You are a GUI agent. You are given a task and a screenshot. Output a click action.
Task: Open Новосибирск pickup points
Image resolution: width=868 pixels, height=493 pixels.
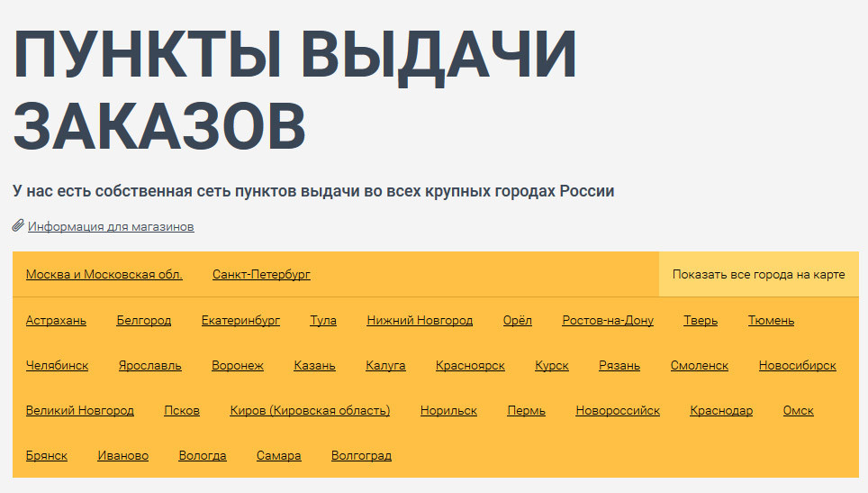797,366
